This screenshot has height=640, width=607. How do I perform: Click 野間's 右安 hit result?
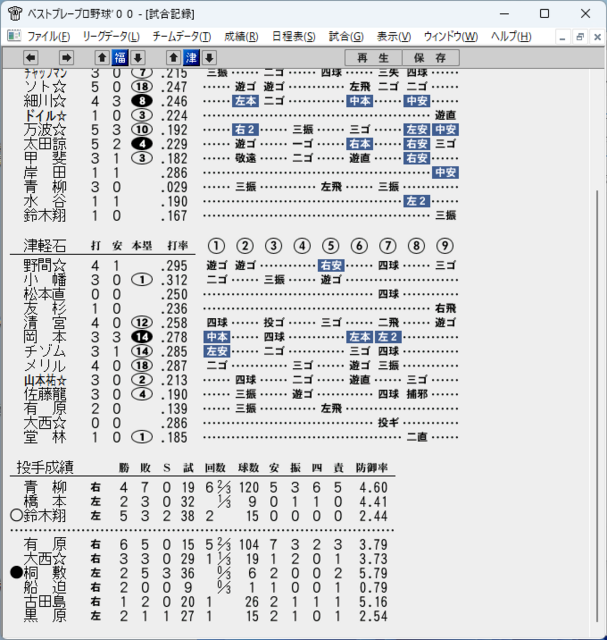coord(331,265)
